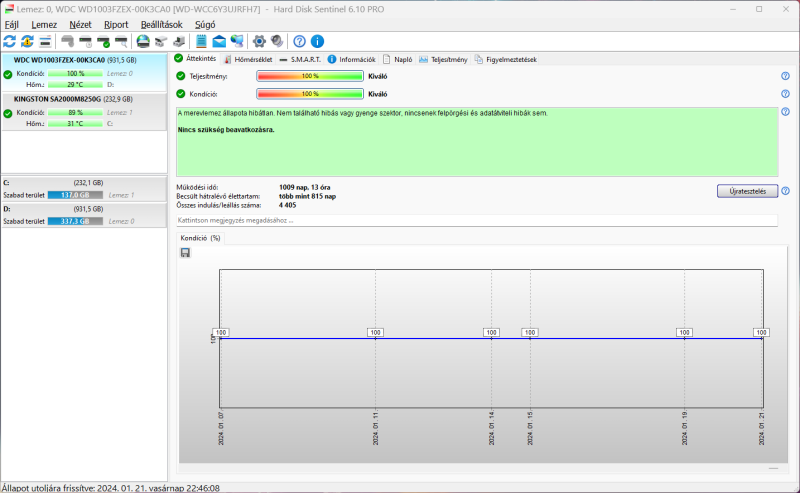Viewport: 800px width, 493px height.
Task: Click the 'több mint 815 nap' value
Action: (x=307, y=196)
